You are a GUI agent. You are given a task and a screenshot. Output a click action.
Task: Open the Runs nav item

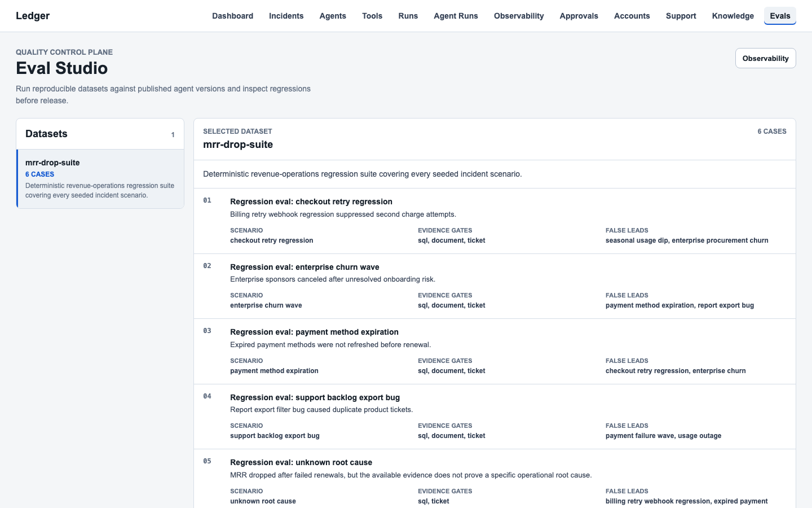pos(408,16)
